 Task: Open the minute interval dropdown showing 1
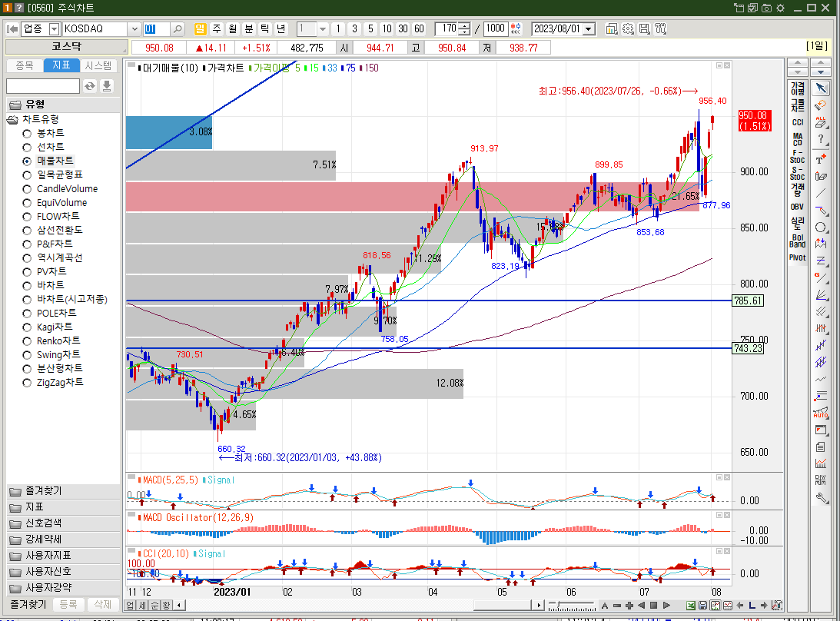[x=323, y=29]
